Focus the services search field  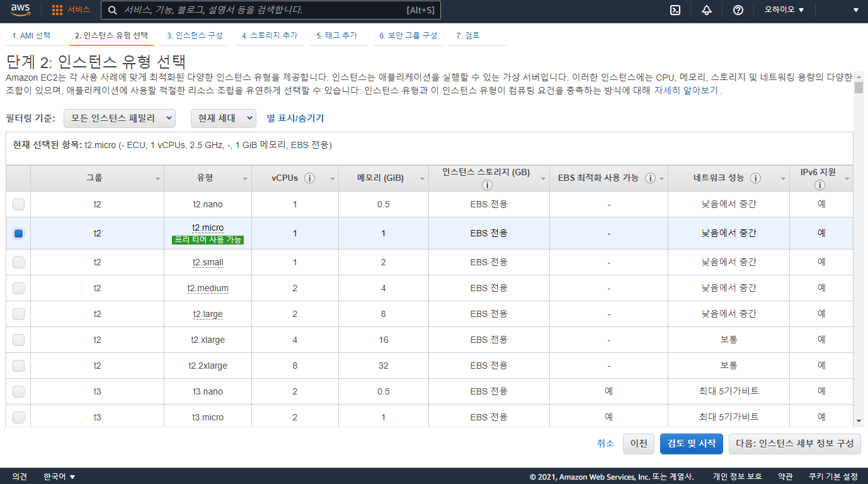(271, 10)
